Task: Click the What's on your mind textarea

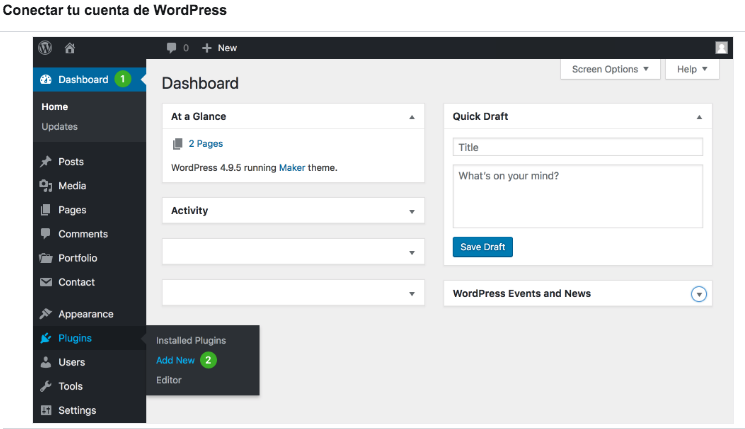Action: [578, 196]
